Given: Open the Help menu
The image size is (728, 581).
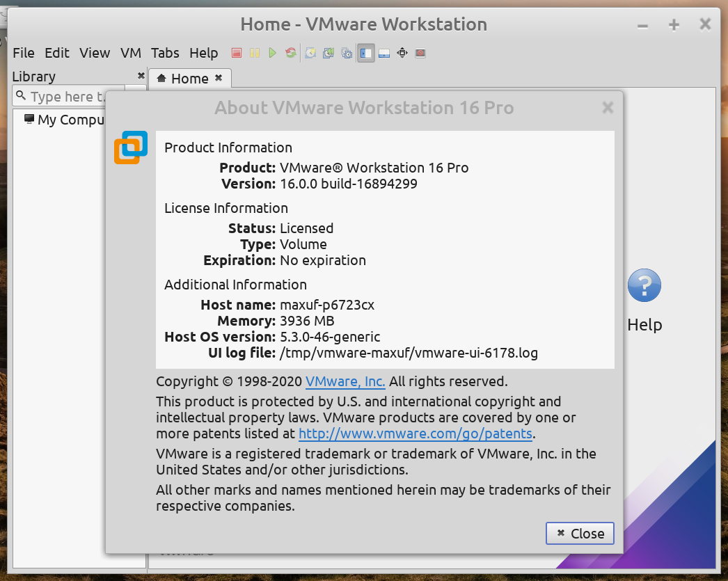Looking at the screenshot, I should pos(204,53).
